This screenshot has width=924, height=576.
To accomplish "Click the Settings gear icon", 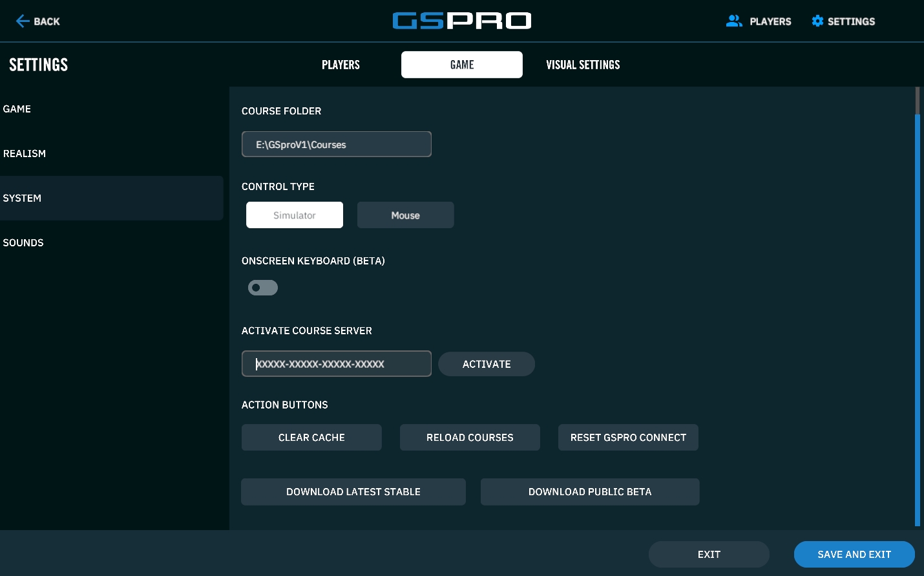I will coord(817,21).
